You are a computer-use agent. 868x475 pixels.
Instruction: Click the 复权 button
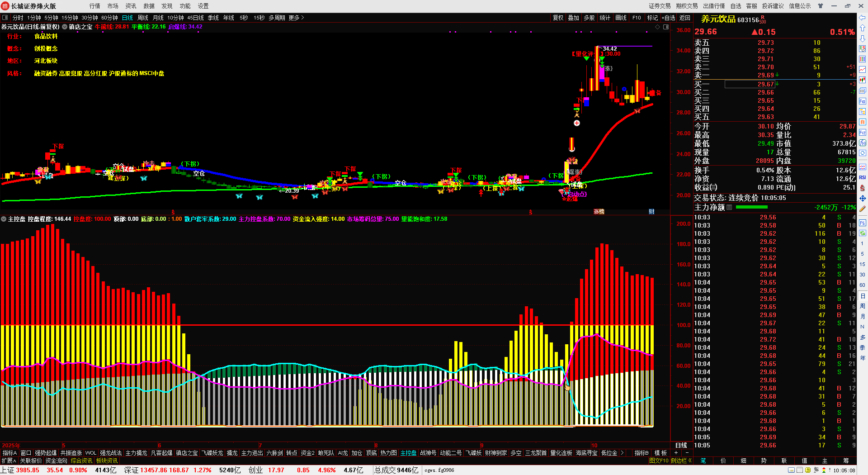[x=558, y=18]
